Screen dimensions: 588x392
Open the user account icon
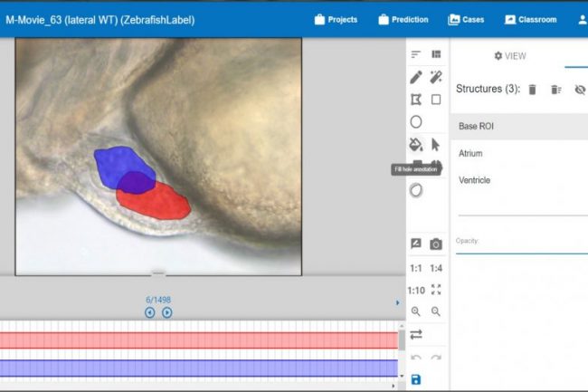pos(583,20)
